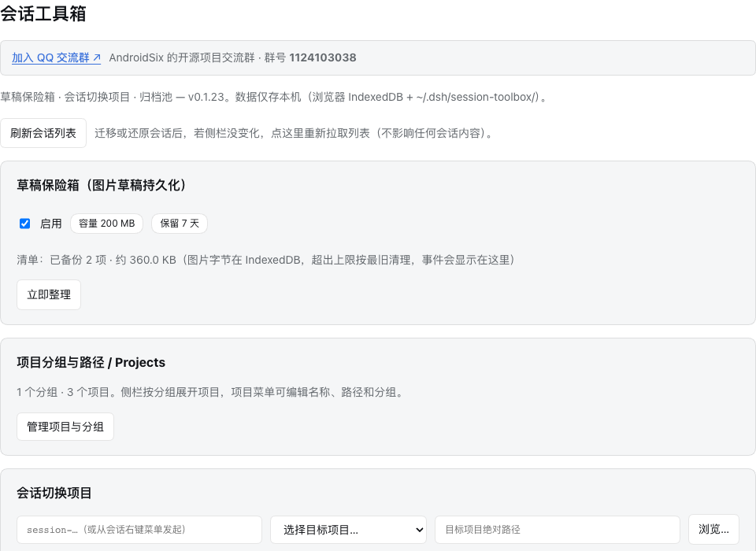Select the 容量 200 MB chip
Image resolution: width=756 pixels, height=551 pixels.
[106, 224]
